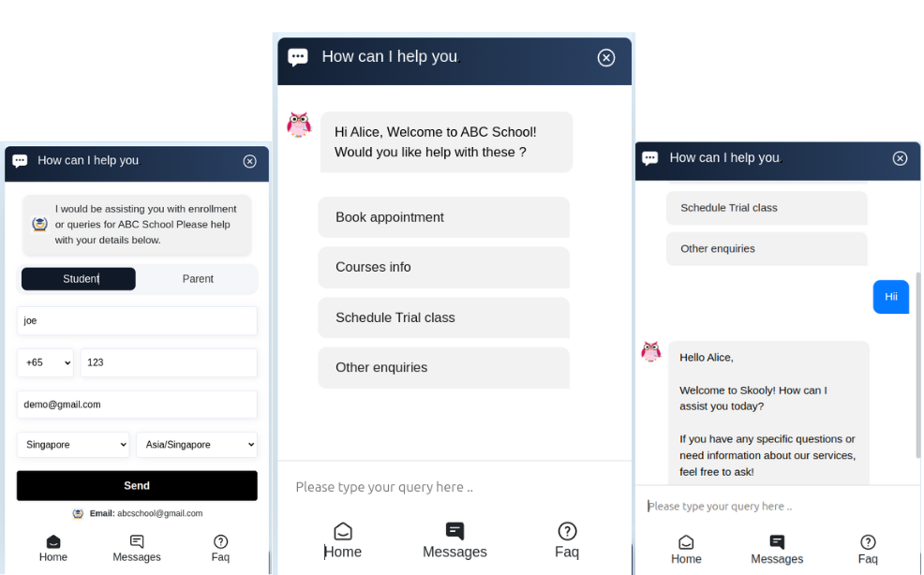Choose Other enquiries in right widget
The image size is (924, 575).
click(767, 248)
